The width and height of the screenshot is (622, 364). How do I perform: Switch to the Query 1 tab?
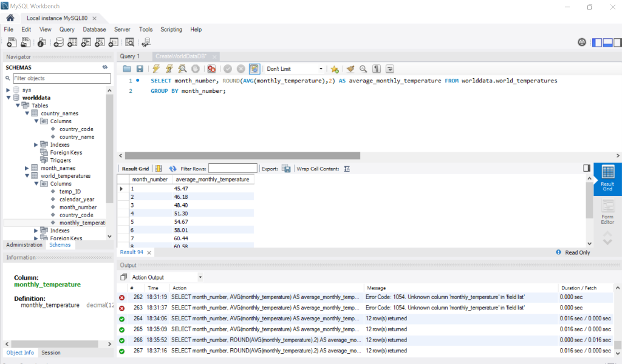tap(129, 56)
